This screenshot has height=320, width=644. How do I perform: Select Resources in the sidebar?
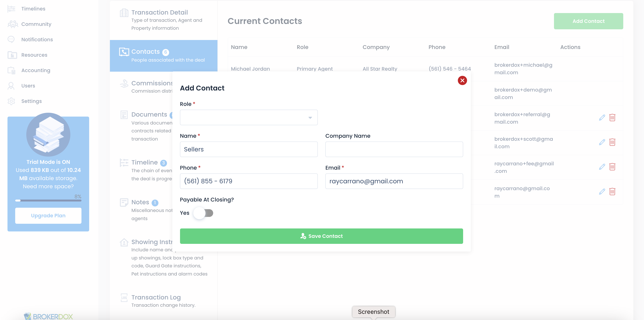pos(34,55)
